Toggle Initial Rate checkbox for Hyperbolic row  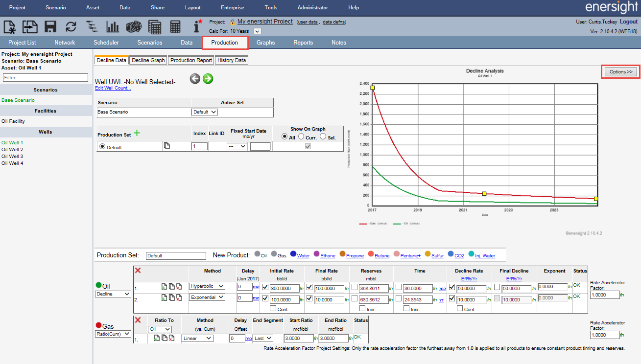point(265,287)
